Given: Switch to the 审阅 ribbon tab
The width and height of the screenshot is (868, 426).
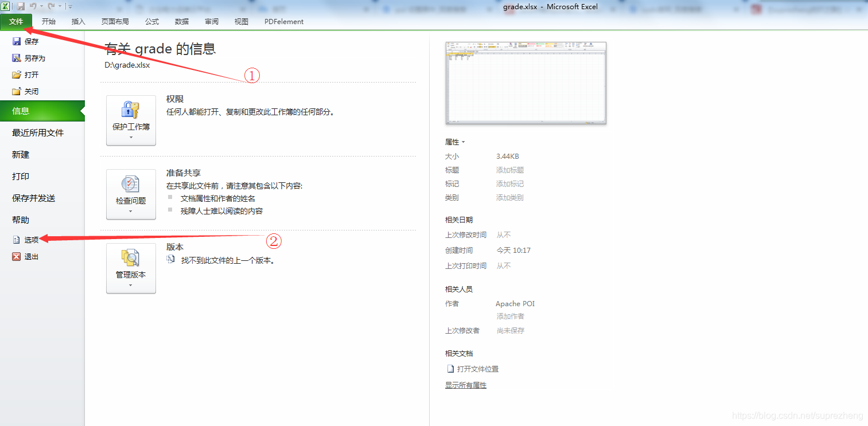Looking at the screenshot, I should 212,22.
